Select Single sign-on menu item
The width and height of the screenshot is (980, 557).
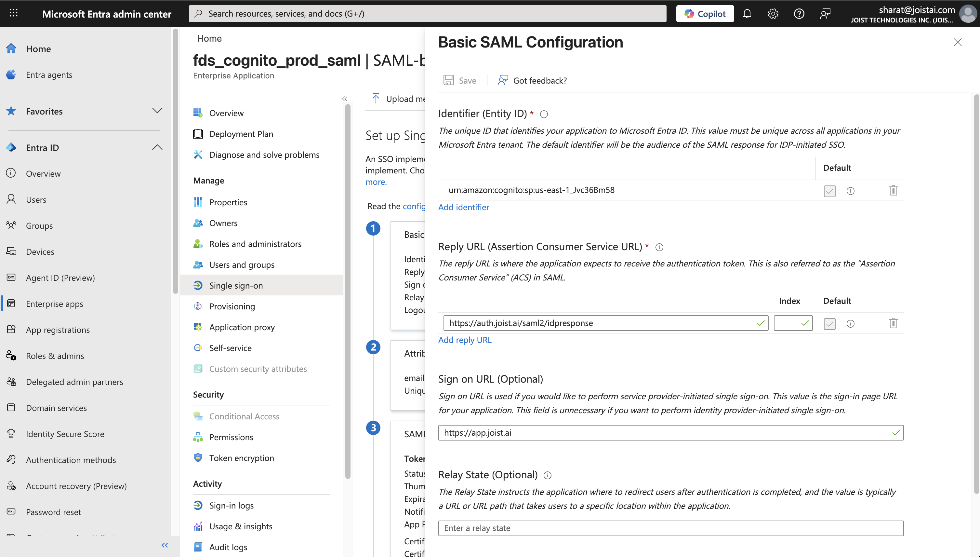[261, 285]
